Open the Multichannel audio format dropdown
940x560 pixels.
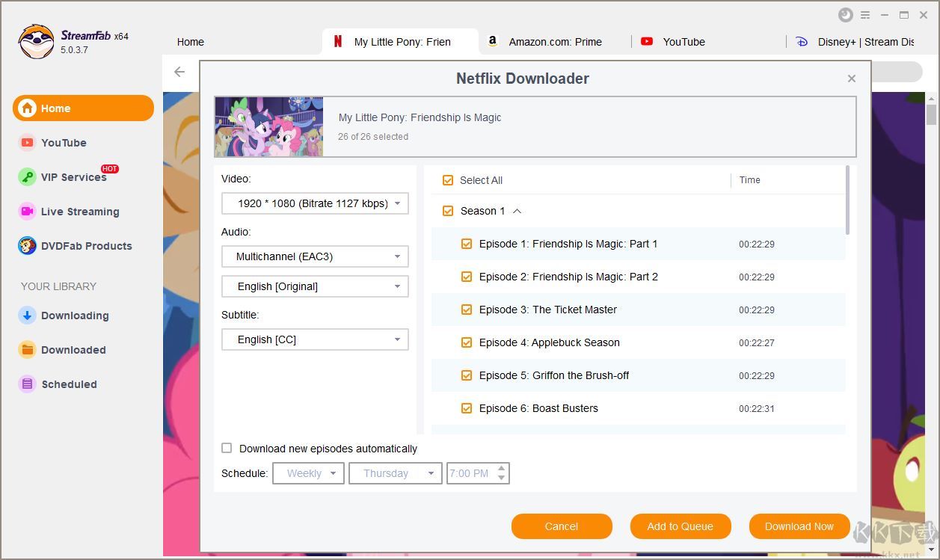[314, 256]
